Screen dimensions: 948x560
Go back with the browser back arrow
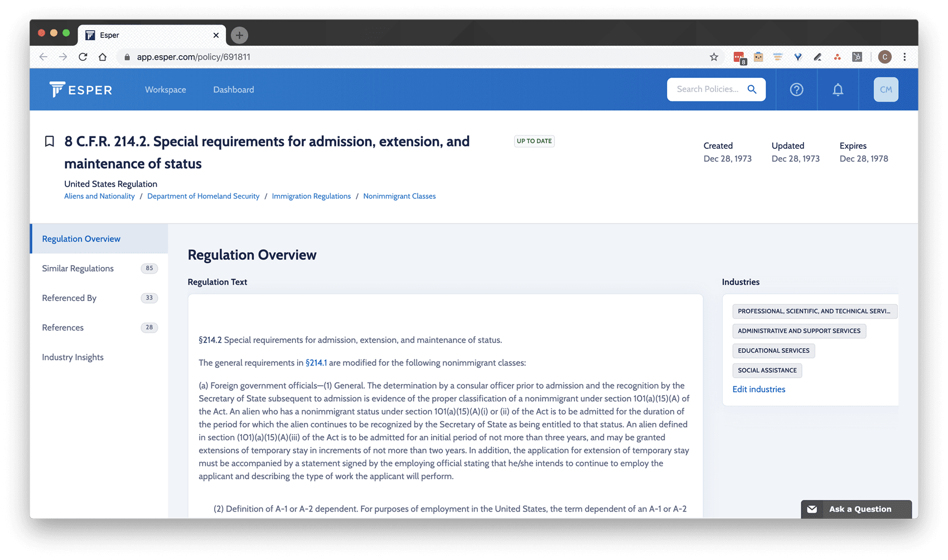pos(43,57)
